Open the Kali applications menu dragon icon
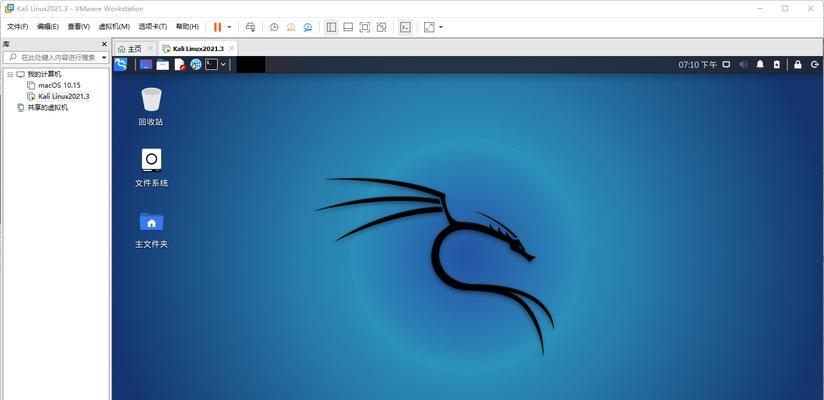The height and width of the screenshot is (400, 824). (121, 65)
